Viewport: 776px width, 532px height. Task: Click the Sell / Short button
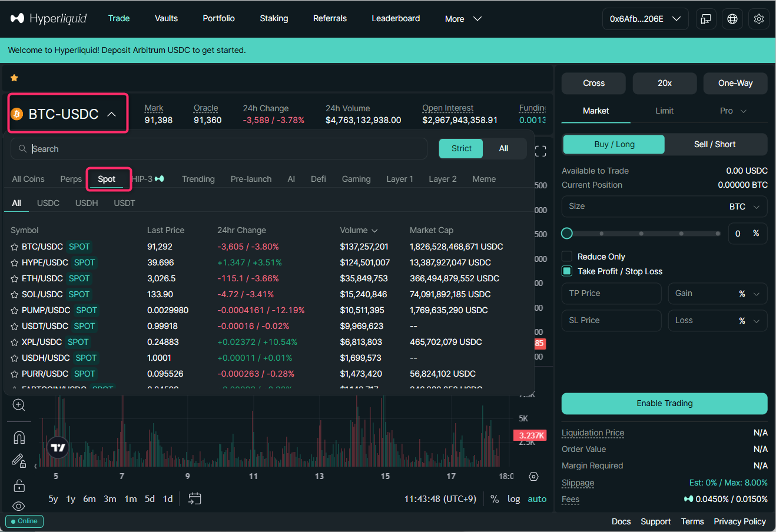[715, 144]
